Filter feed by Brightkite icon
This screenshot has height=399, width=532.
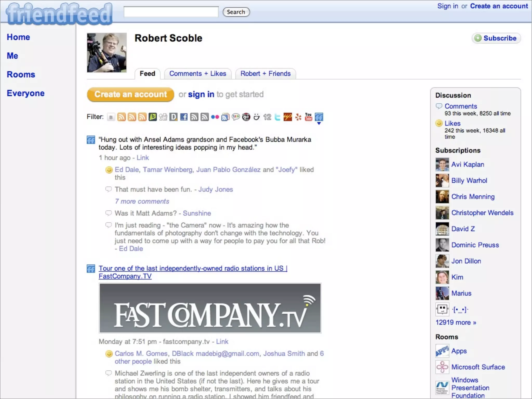[x=153, y=117]
